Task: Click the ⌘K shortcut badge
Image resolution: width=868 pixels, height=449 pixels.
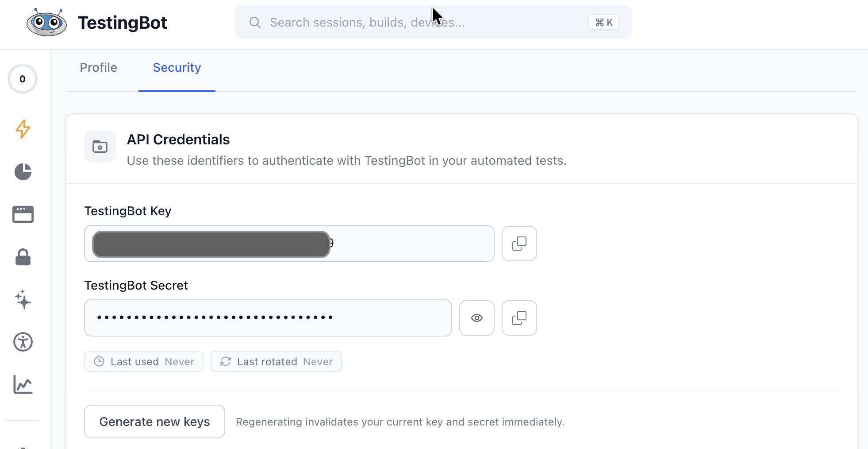Action: point(604,22)
